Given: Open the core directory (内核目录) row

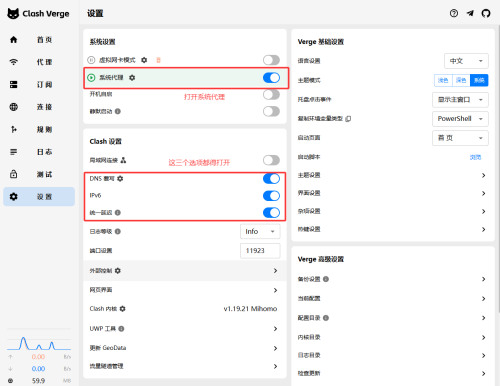Looking at the screenshot, I should (x=392, y=337).
